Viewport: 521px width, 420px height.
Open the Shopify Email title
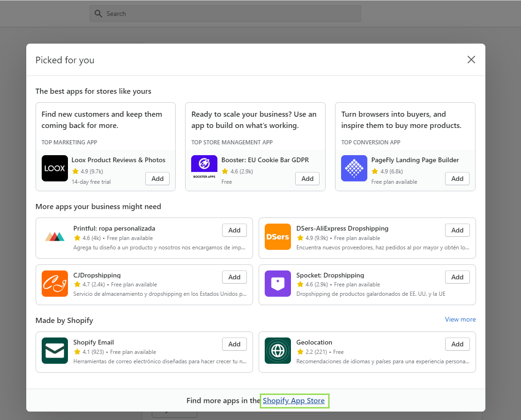93,342
